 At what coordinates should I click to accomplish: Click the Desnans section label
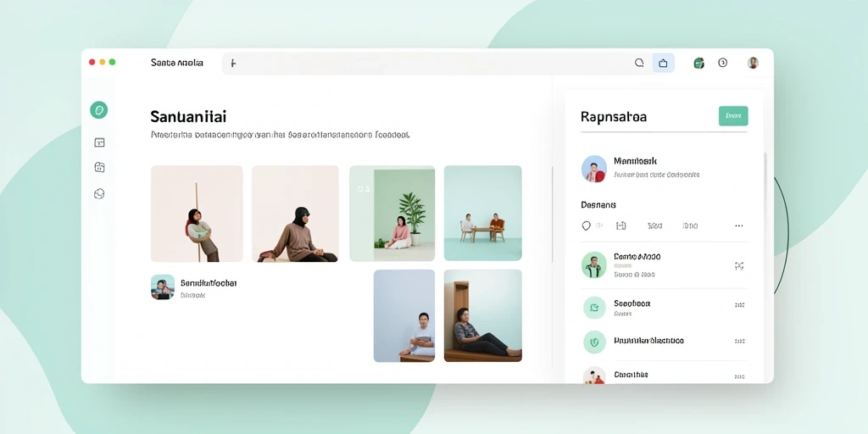coord(598,205)
